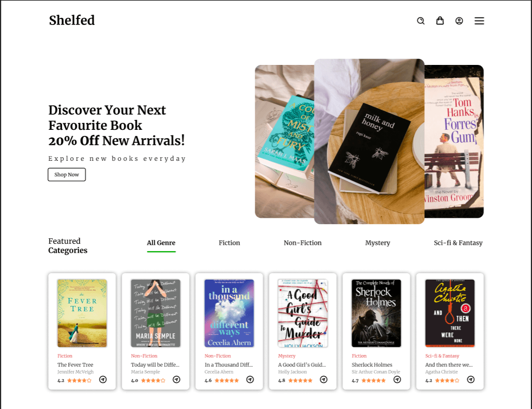Open The Fever Tree book cover

coord(82,313)
